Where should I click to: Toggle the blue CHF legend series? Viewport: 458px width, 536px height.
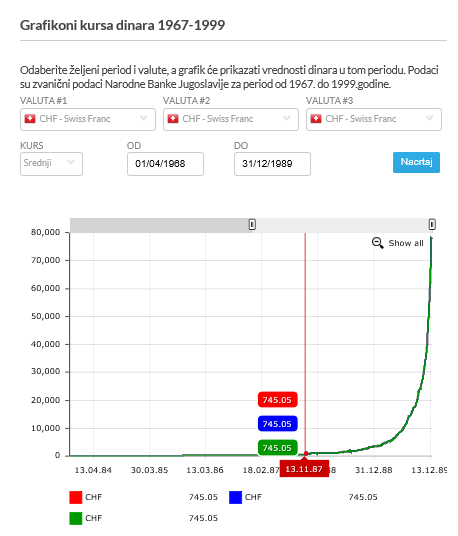point(235,497)
